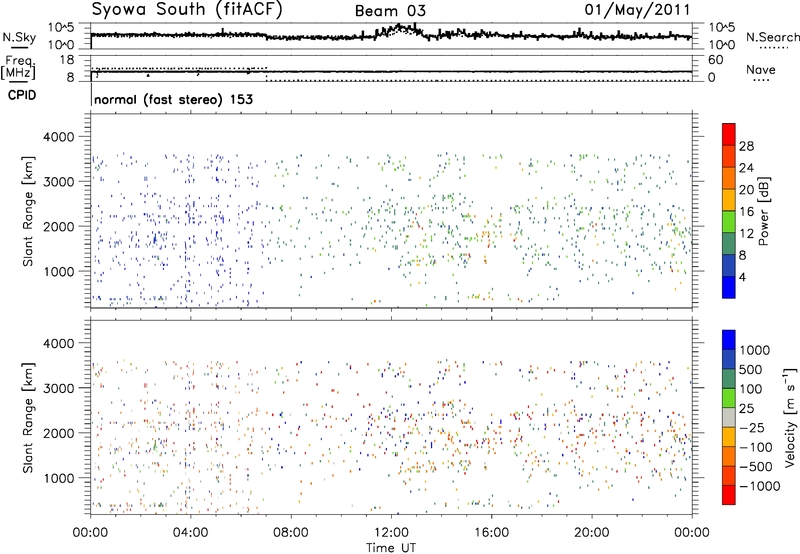Click the yellow-green 12–16 dB Power swatch
This screenshot has height=554, width=800.
[x=729, y=222]
